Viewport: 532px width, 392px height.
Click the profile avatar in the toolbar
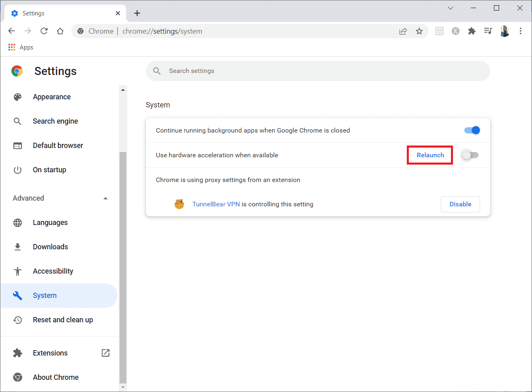click(x=504, y=31)
